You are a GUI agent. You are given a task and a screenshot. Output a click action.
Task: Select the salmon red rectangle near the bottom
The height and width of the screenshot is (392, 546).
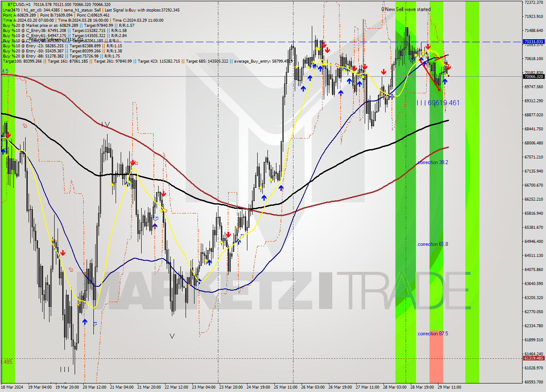coord(436,356)
